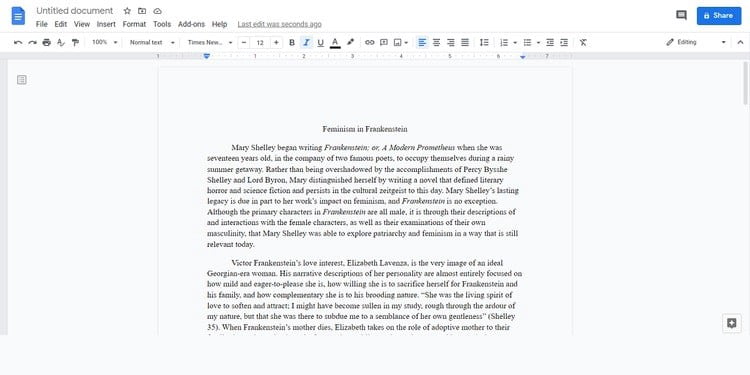Toggle italic formatting off
The height and width of the screenshot is (375, 750).
pyautogui.click(x=306, y=43)
